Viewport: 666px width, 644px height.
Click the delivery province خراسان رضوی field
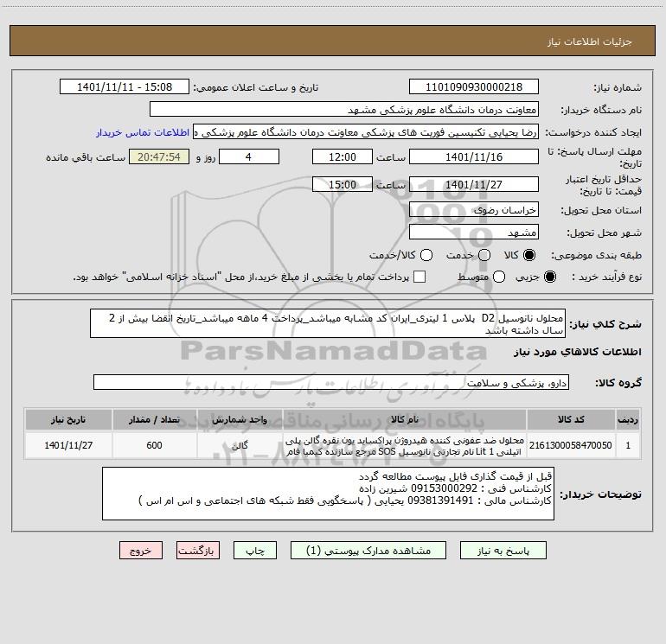[x=474, y=210]
